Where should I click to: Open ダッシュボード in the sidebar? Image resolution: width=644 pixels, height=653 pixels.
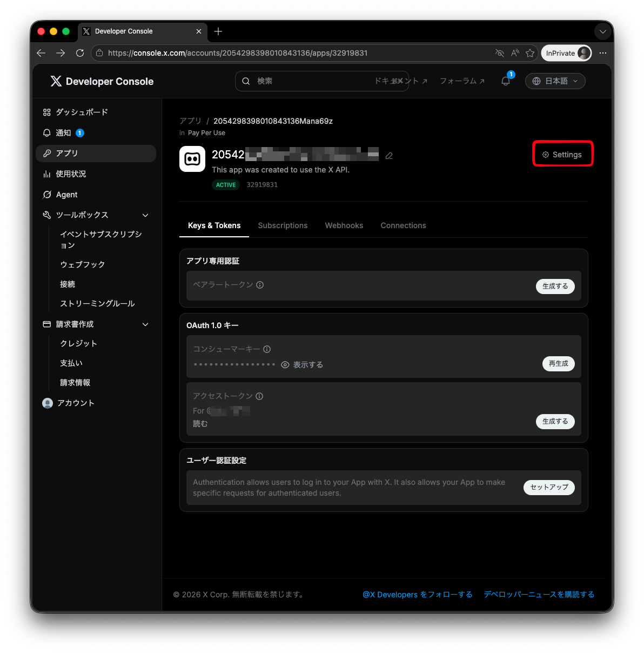click(x=96, y=112)
